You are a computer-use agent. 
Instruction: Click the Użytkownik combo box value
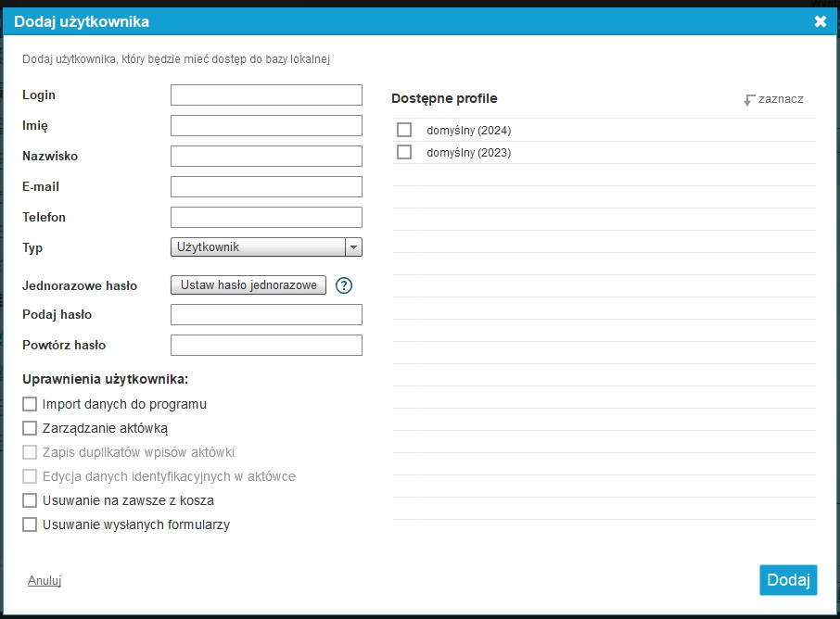pyautogui.click(x=259, y=247)
